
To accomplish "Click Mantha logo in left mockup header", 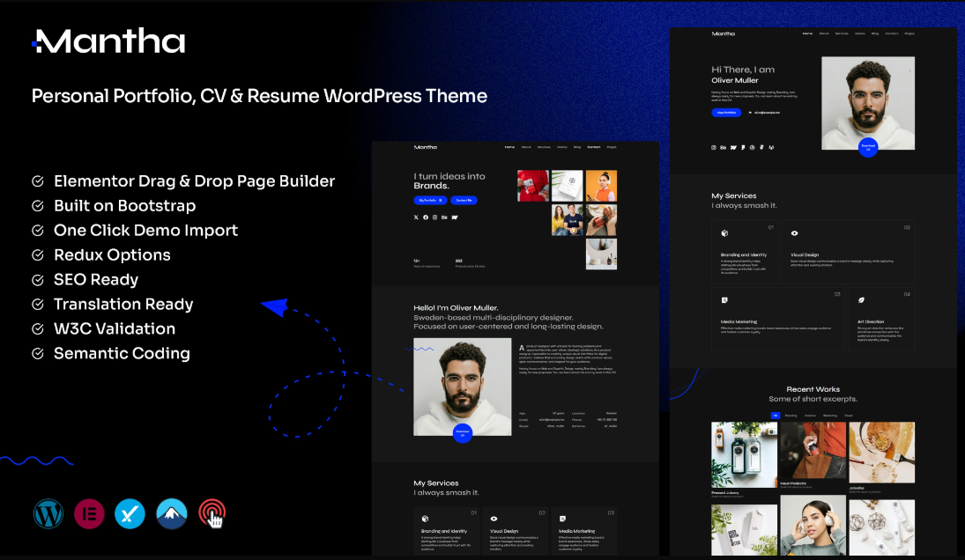I will (x=426, y=147).
